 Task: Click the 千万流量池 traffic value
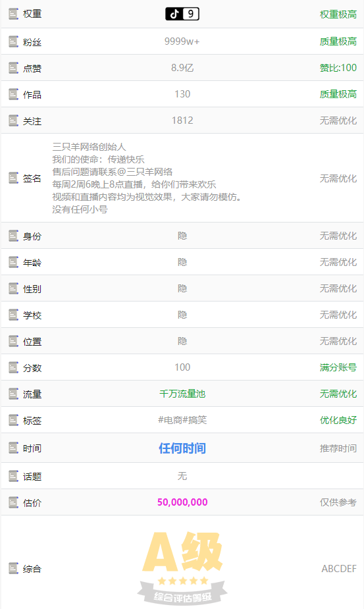[182, 394]
